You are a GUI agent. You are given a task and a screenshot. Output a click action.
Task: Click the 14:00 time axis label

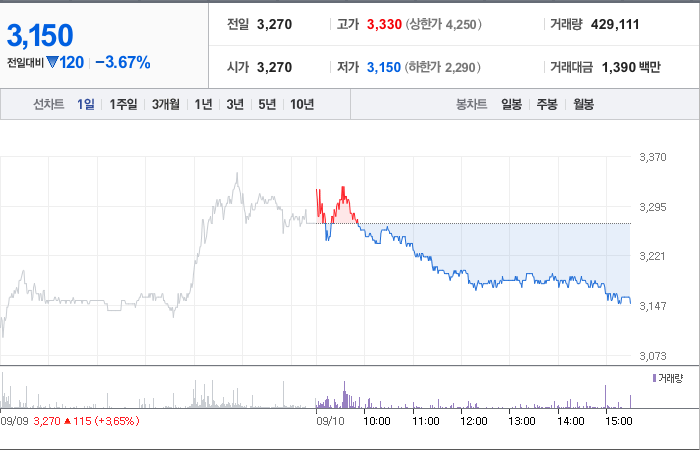pyautogui.click(x=571, y=421)
